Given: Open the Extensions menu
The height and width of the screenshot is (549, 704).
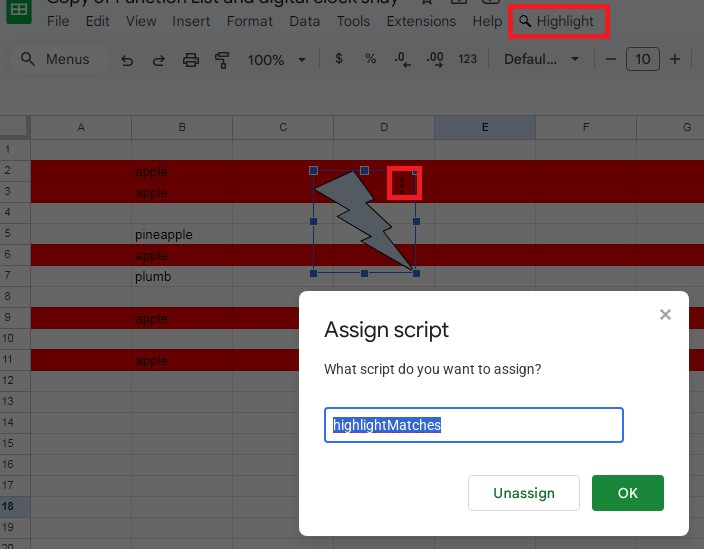Looking at the screenshot, I should click(421, 21).
